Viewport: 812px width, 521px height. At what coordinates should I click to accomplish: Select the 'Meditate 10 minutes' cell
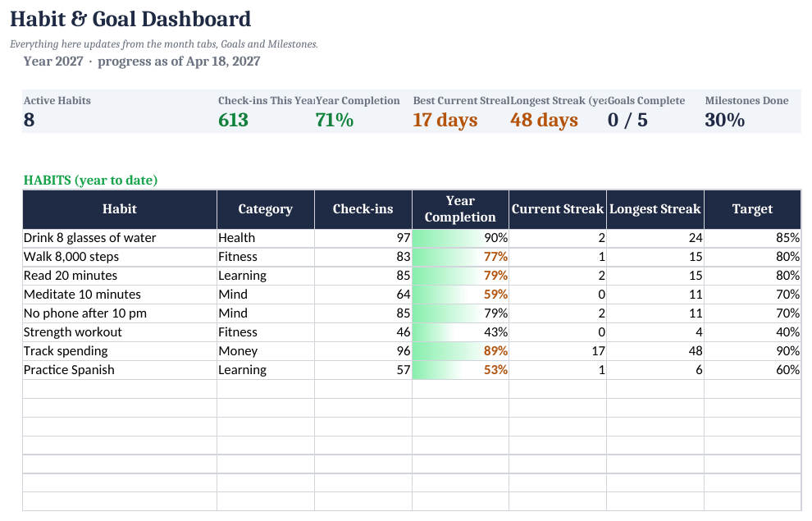(120, 295)
